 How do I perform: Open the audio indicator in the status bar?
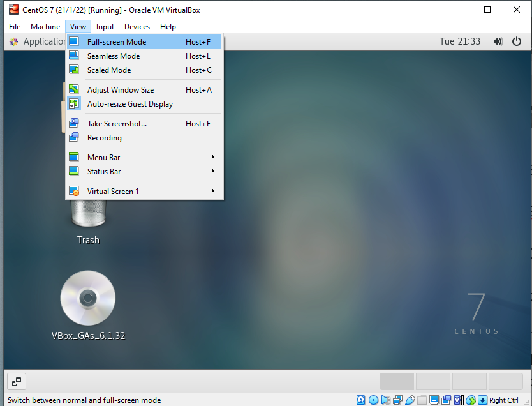pos(385,400)
